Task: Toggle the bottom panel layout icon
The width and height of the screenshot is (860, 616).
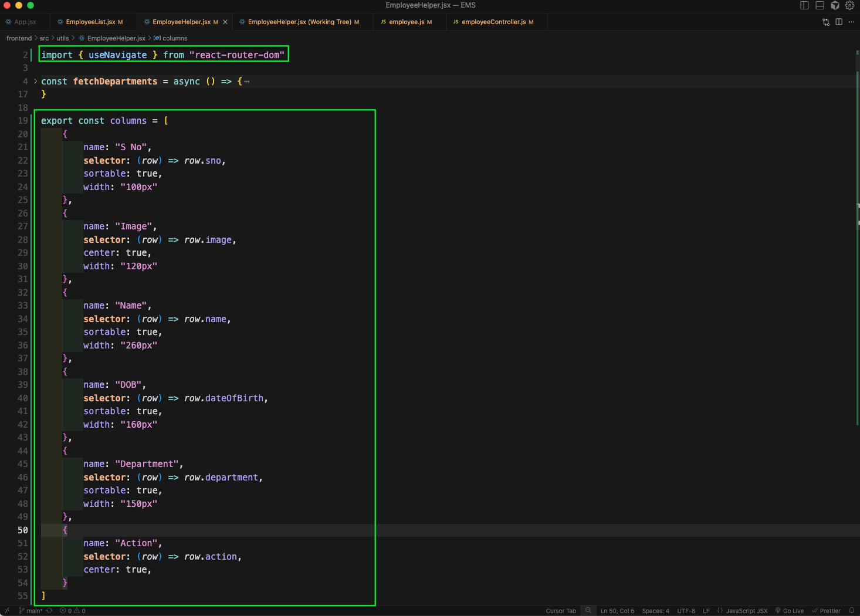Action: (820, 5)
